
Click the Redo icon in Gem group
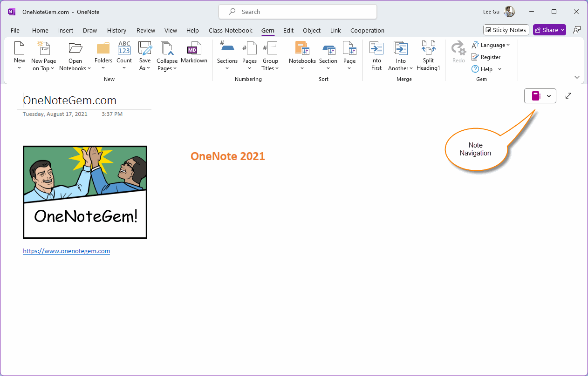pyautogui.click(x=458, y=48)
